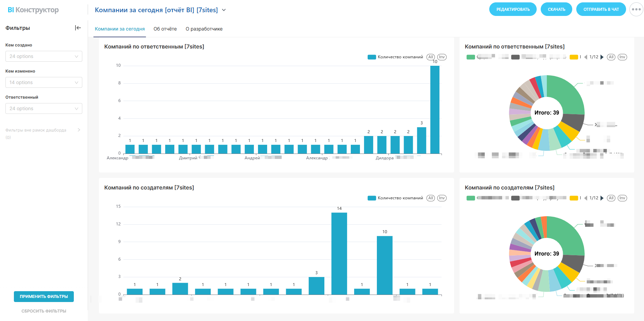Screen dimensions: 644x321
Task: Go to previous legend page in creators pie chart
Action: tap(586, 198)
